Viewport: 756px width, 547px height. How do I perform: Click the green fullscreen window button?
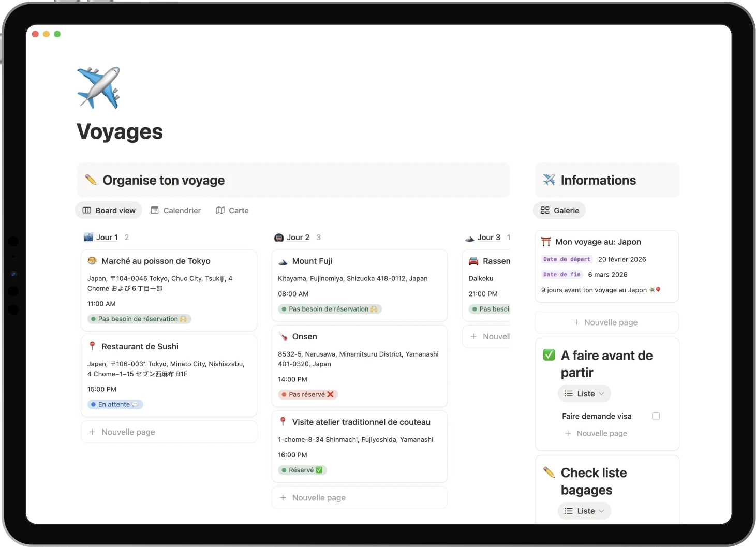pos(57,34)
